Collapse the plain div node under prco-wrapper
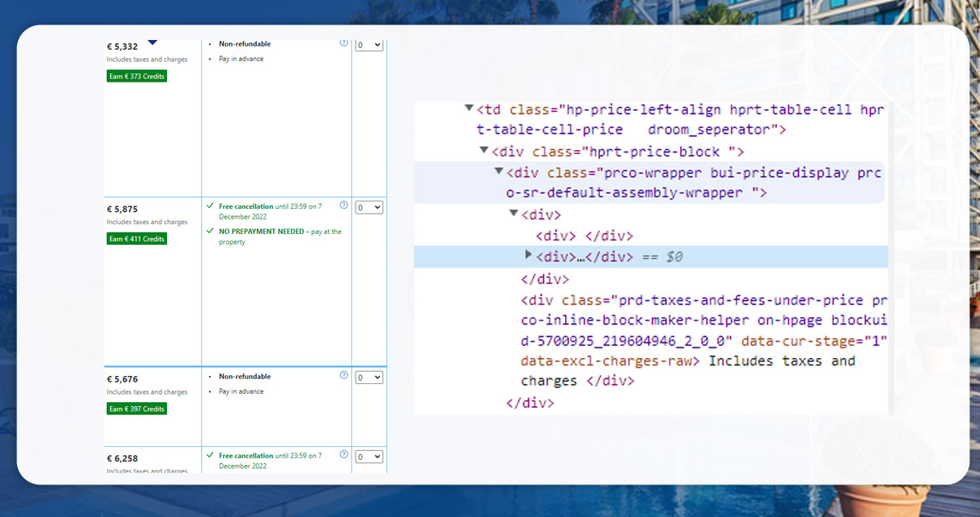The image size is (980, 517). (514, 214)
